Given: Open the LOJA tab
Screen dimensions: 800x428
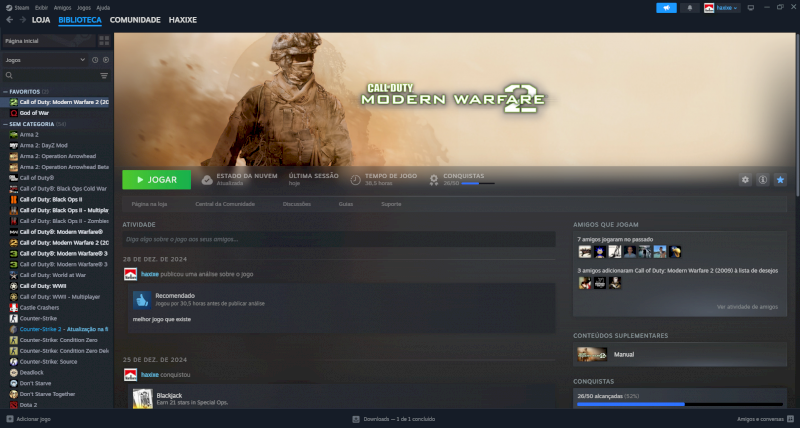Looking at the screenshot, I should (x=41, y=20).
